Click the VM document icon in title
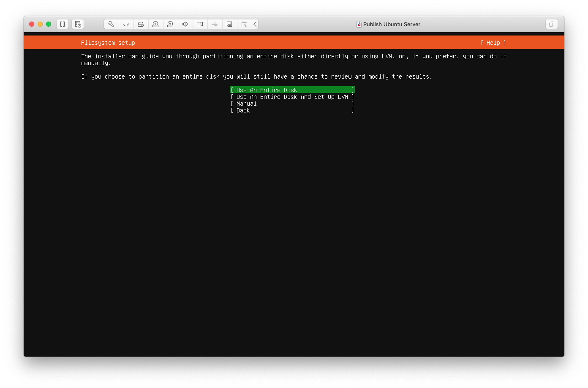588x388 pixels. (x=359, y=24)
